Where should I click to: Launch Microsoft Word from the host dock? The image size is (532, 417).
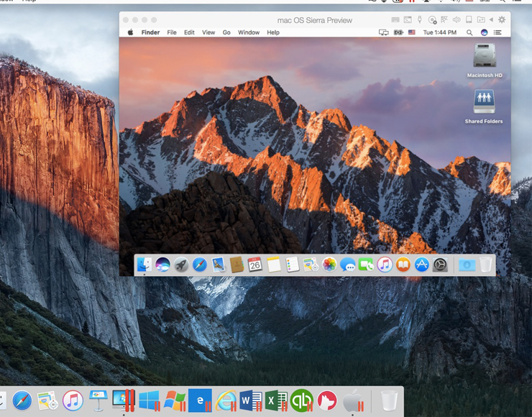[x=250, y=400]
